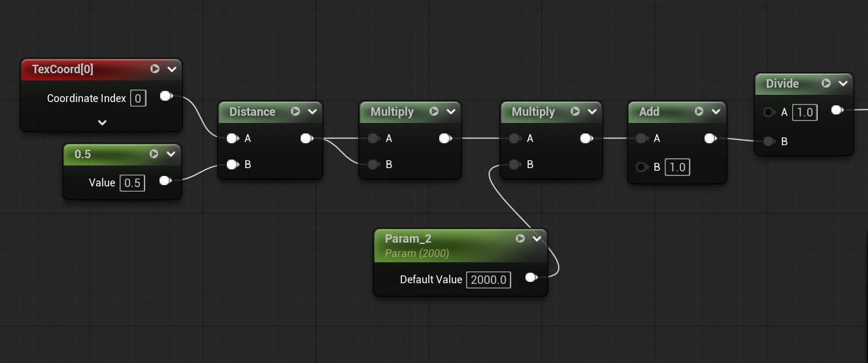Click preview icon on the 0.5 constant node
This screenshot has width=868, height=363.
[154, 154]
